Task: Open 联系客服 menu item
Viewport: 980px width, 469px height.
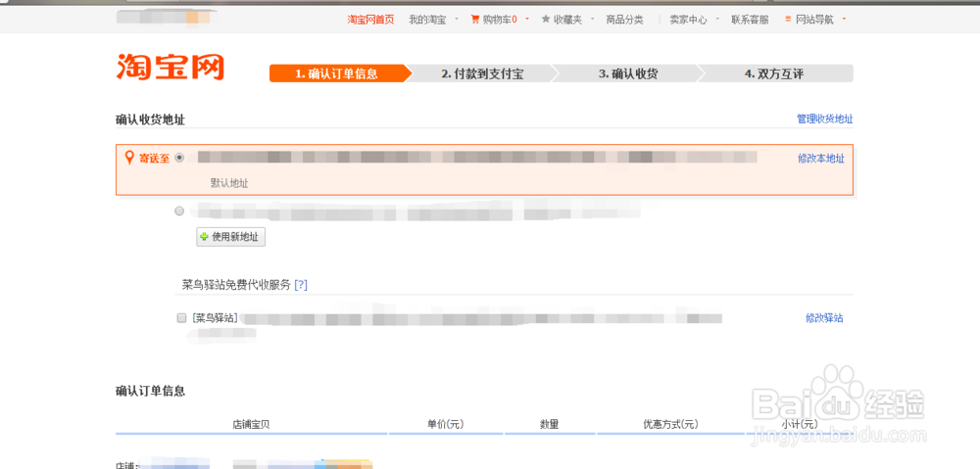Action: (750, 20)
